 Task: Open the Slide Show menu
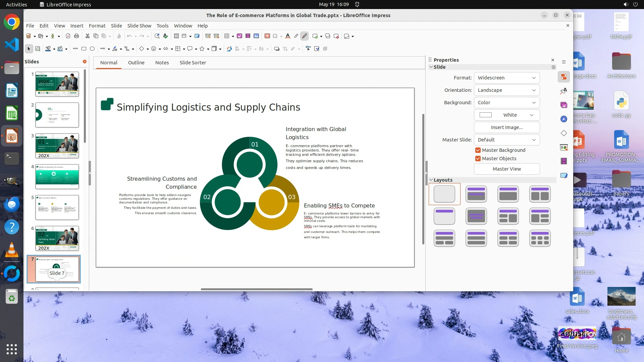pyautogui.click(x=139, y=26)
